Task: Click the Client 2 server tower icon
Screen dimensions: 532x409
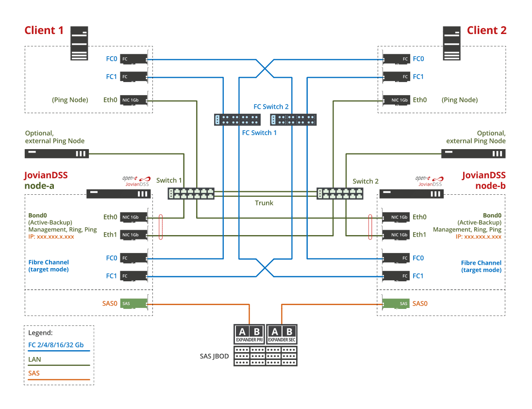Action: (x=451, y=43)
